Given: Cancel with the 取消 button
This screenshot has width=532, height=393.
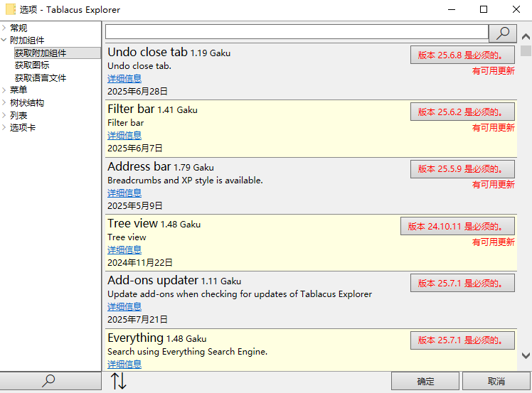Looking at the screenshot, I should pyautogui.click(x=496, y=381).
